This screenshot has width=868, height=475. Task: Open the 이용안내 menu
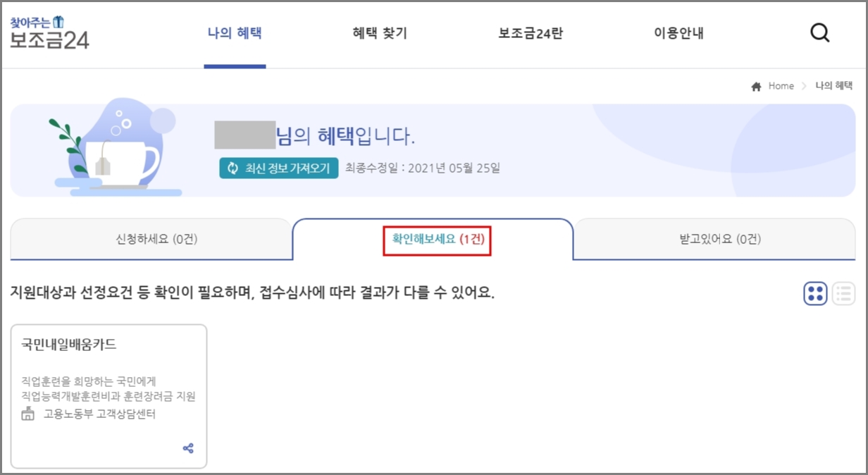pyautogui.click(x=678, y=32)
